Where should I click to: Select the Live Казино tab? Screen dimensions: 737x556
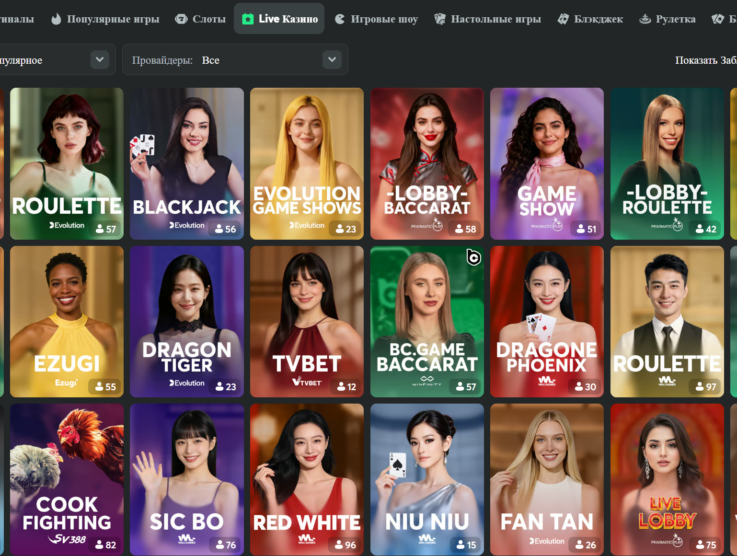(279, 19)
